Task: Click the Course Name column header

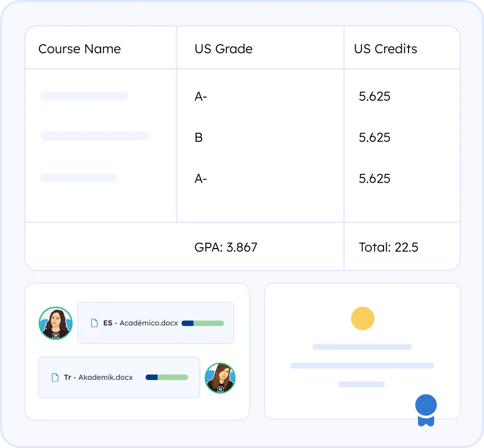Action: [80, 49]
